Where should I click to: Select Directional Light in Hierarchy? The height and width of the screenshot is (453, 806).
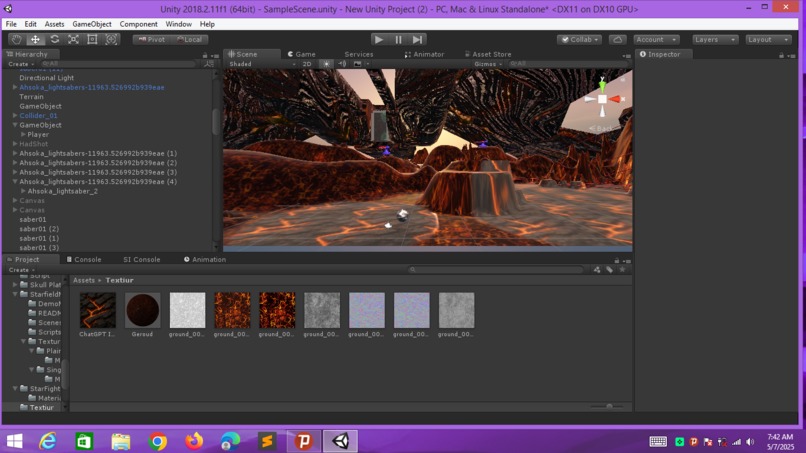47,78
